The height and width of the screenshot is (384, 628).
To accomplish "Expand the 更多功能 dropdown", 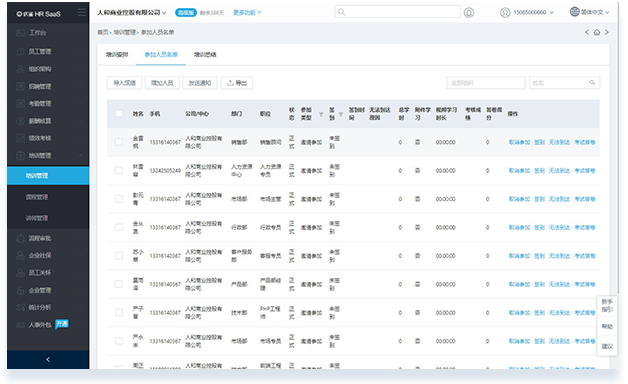I will (248, 13).
